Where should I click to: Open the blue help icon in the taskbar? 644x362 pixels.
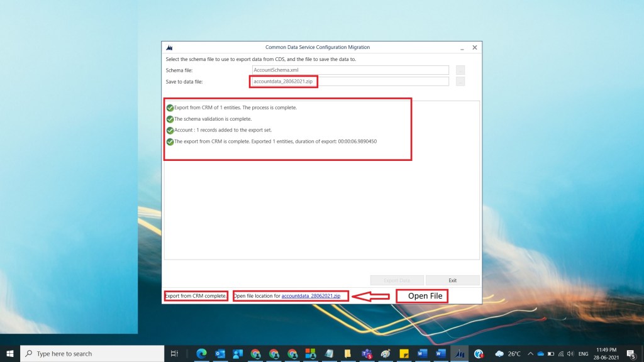479,354
